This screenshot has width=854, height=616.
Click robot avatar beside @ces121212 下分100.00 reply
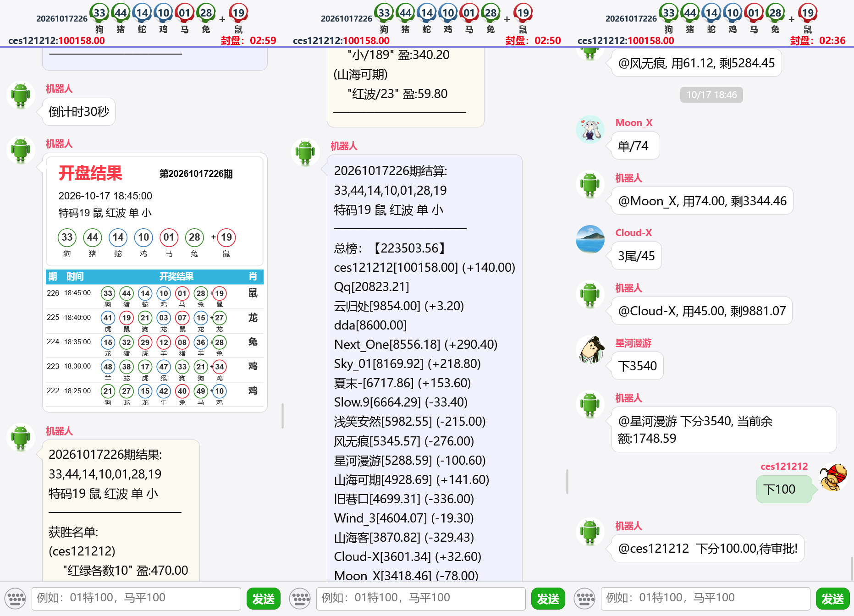click(590, 533)
